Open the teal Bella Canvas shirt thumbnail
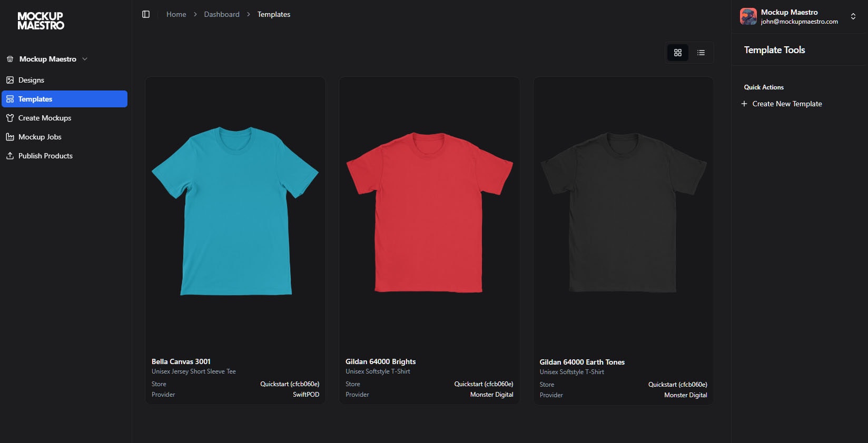868x443 pixels. coord(235,211)
